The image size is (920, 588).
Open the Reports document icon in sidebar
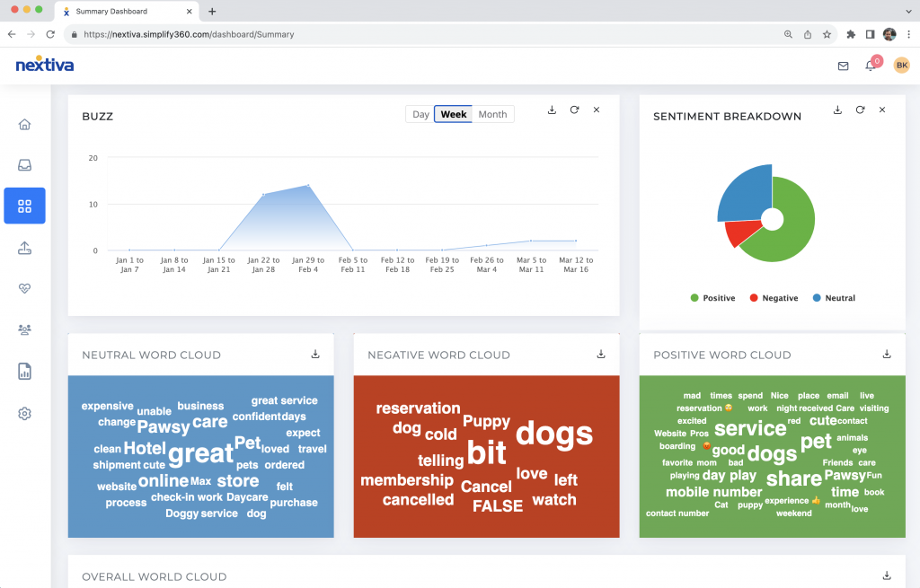(x=24, y=372)
